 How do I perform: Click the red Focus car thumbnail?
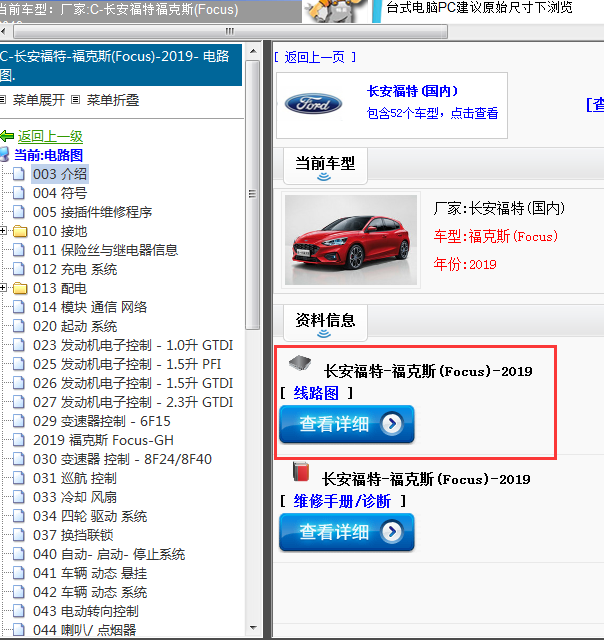pyautogui.click(x=351, y=240)
